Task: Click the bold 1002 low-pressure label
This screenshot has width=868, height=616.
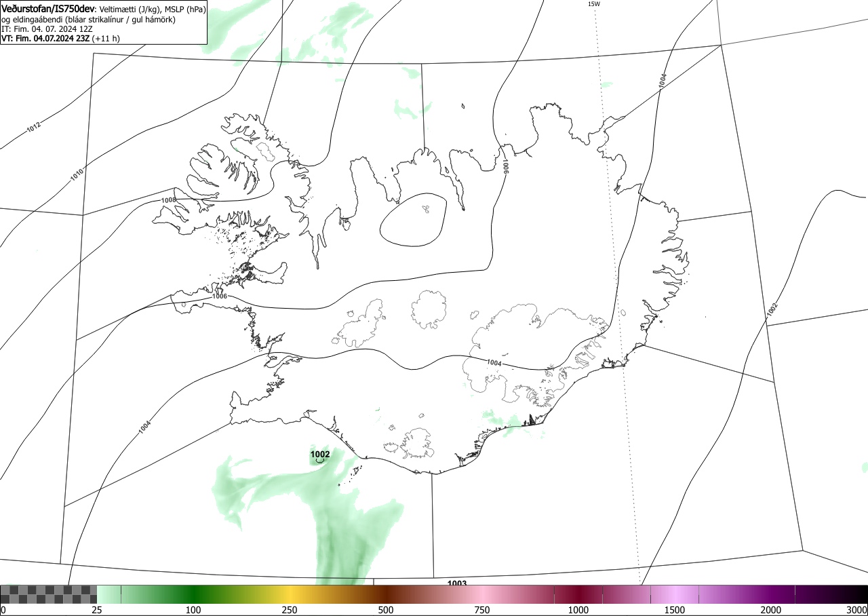Action: tap(320, 454)
